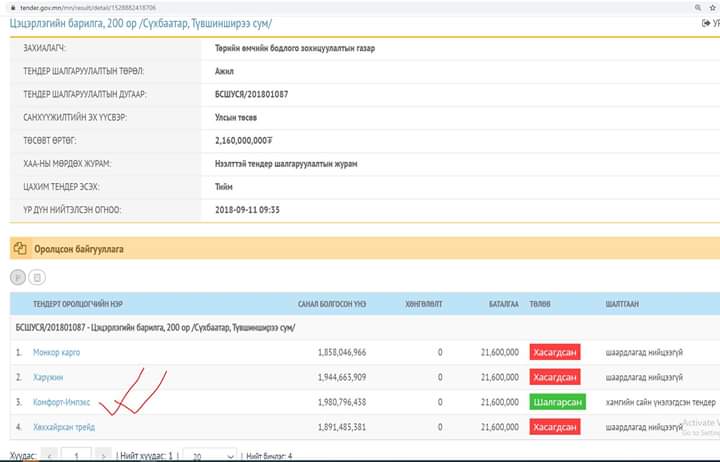Click the value Төрийн өмчийн бодлого зохицуулалтын газар
The width and height of the screenshot is (720, 462).
coord(295,48)
